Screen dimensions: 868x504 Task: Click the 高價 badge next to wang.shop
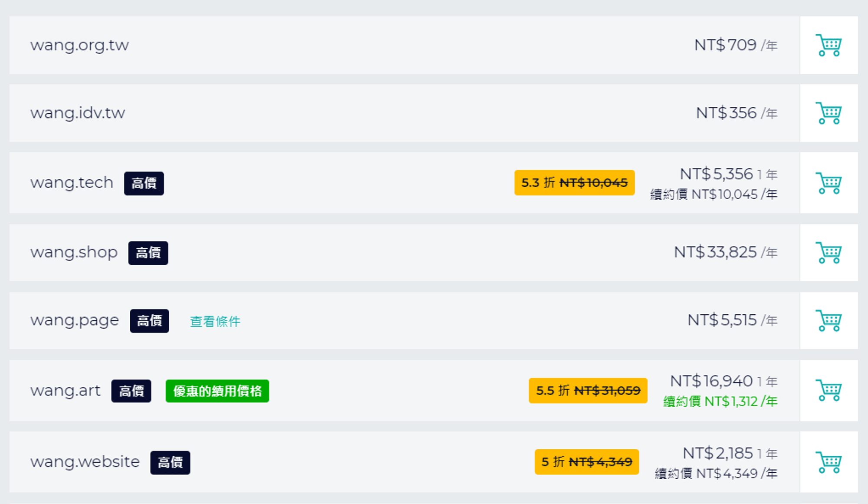148,253
